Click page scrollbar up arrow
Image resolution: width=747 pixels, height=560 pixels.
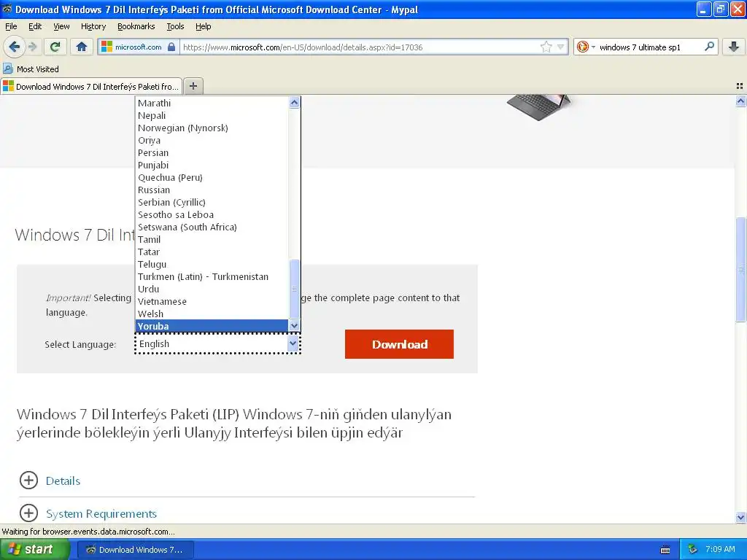pos(740,101)
